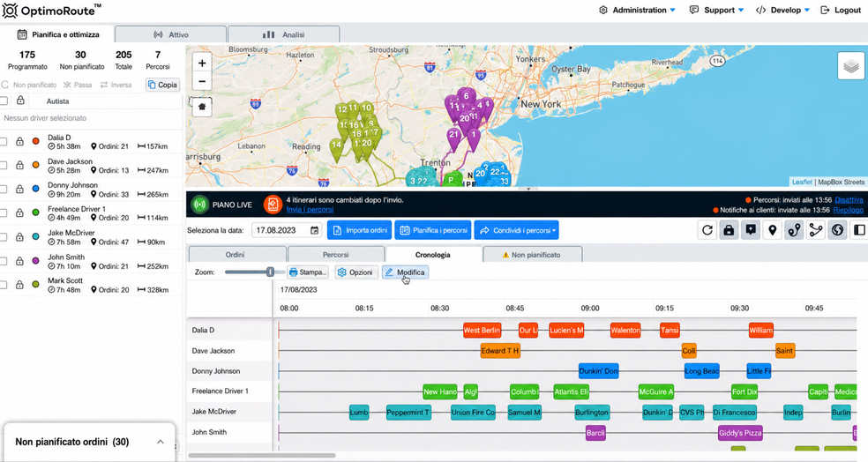
Task: Collapse the map panel divider arrow
Action: pos(528,190)
